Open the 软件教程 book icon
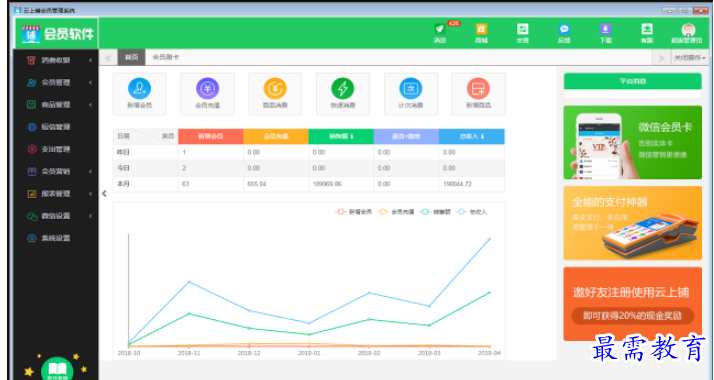 coord(57,370)
